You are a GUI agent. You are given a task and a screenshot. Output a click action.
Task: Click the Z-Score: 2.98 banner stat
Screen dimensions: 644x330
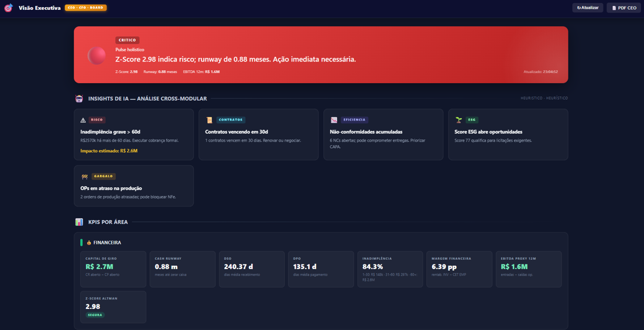126,72
